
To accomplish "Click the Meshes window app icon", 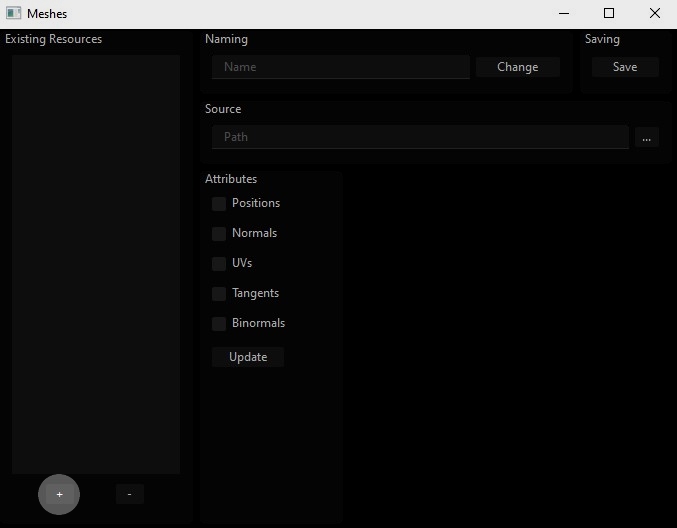I will [13, 13].
